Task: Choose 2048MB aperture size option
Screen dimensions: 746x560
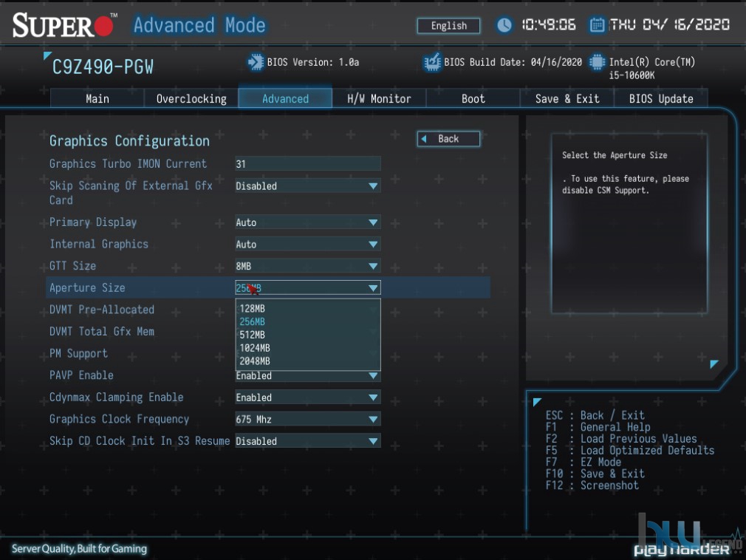Action: (x=308, y=361)
